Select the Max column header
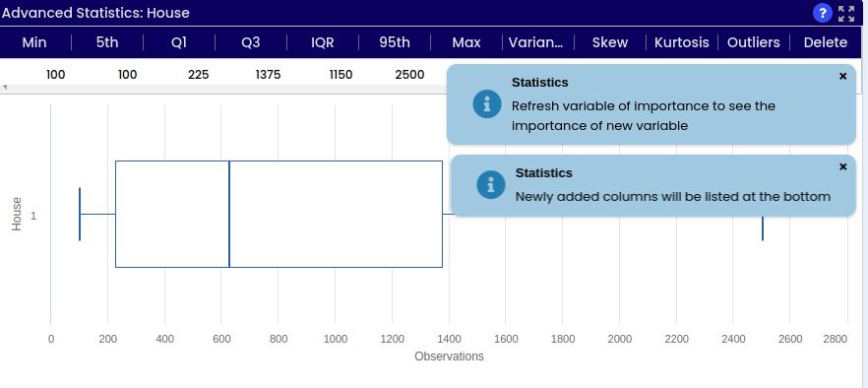 point(466,42)
